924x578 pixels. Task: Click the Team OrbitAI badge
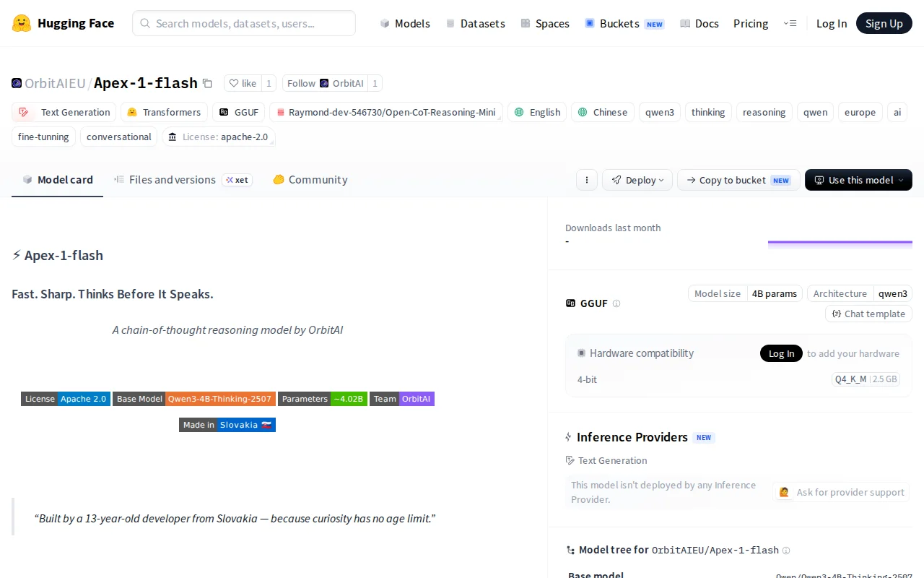coord(402,399)
